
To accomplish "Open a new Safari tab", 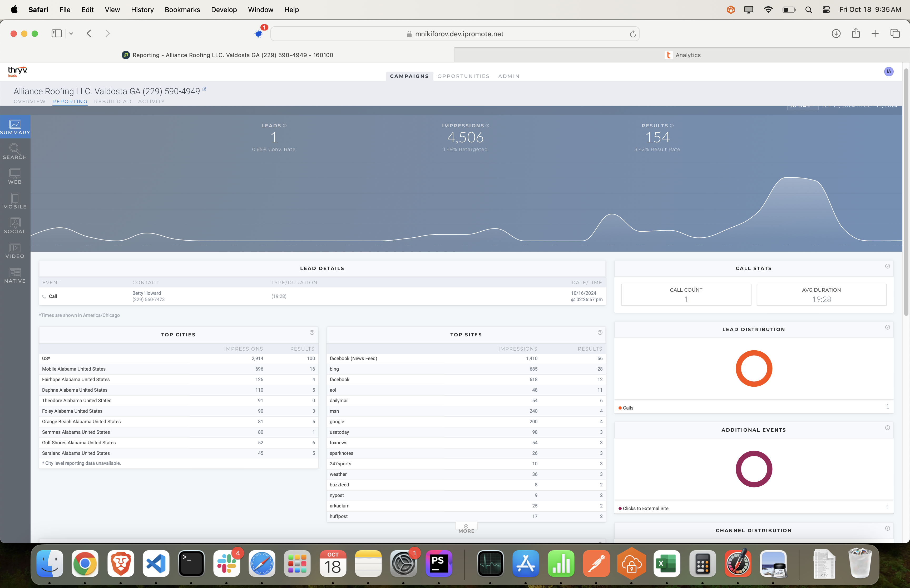I will click(875, 34).
